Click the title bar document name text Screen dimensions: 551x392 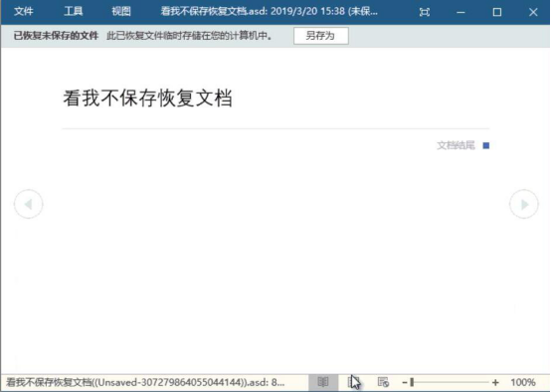269,12
